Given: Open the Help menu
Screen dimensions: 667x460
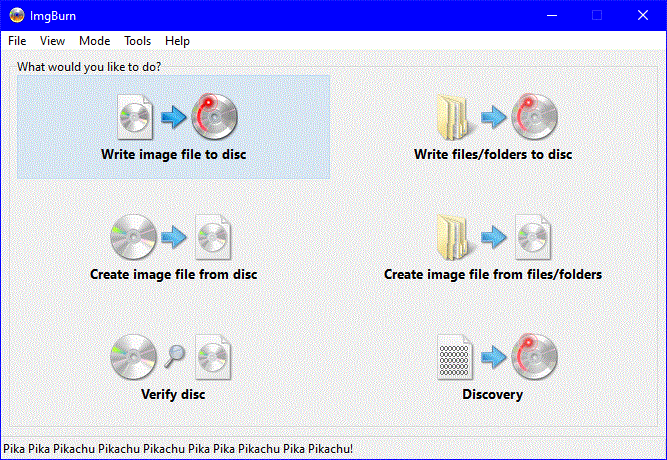Looking at the screenshot, I should 177,41.
